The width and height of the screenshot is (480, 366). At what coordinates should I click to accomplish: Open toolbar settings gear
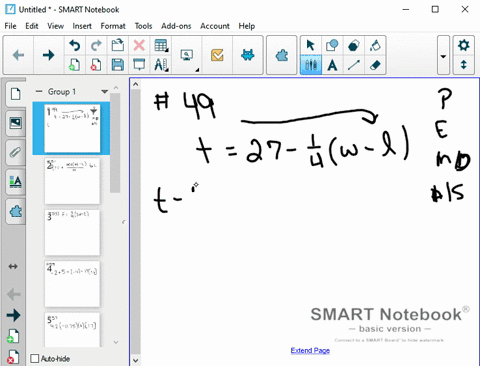(464, 45)
